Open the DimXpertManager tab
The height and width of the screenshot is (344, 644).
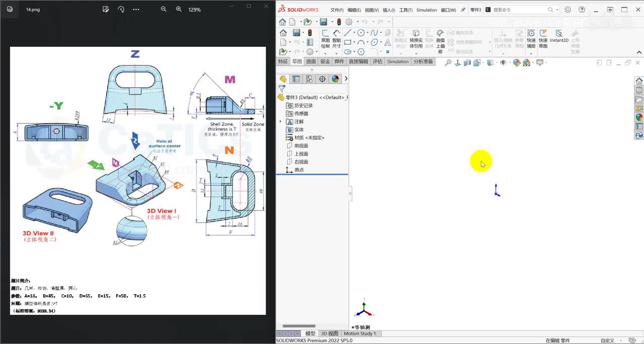click(323, 79)
